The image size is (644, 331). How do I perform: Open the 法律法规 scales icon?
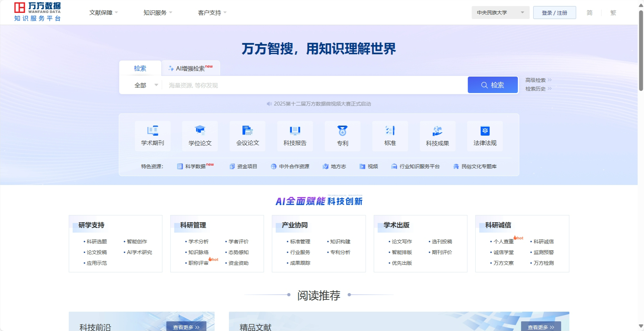point(485,131)
